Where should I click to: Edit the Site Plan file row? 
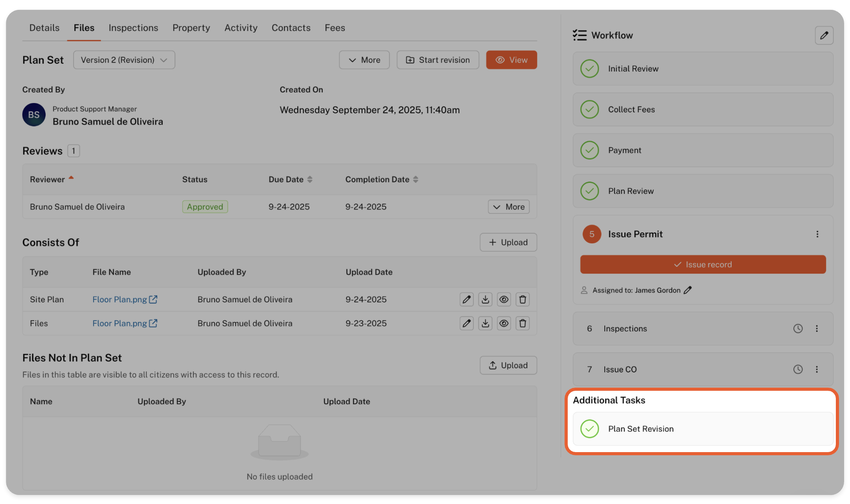coord(466,300)
